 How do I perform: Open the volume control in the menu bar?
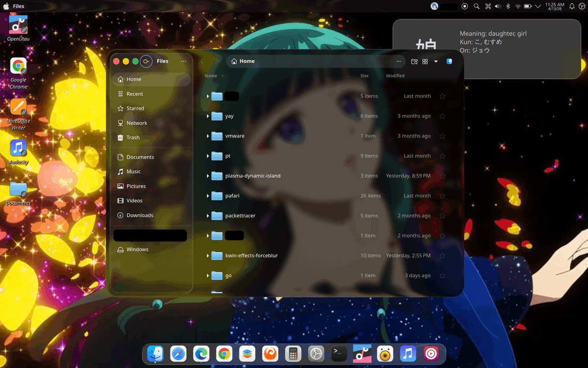[498, 6]
